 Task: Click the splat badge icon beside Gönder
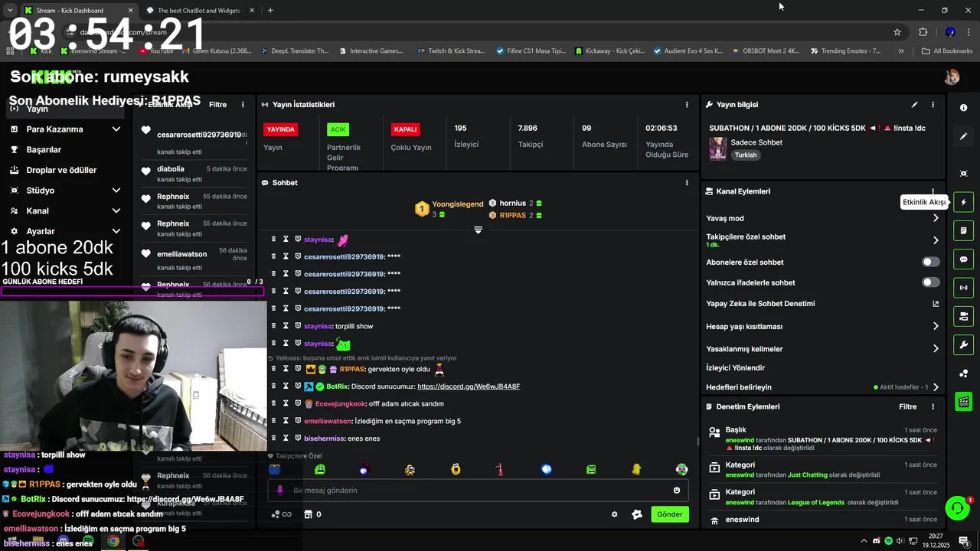click(x=636, y=514)
